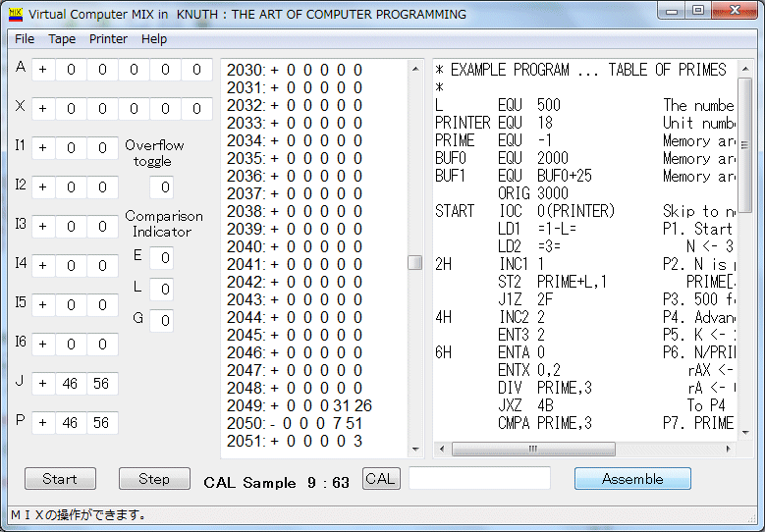The image size is (765, 532).
Task: Click memory list scrollbar thumb
Action: point(415,262)
